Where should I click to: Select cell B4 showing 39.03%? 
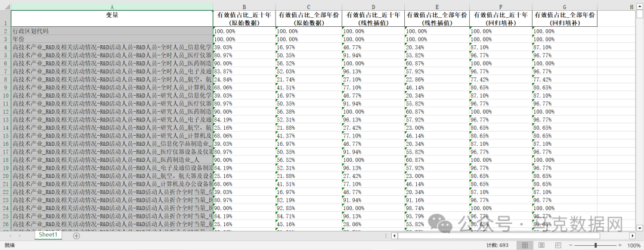click(x=244, y=47)
